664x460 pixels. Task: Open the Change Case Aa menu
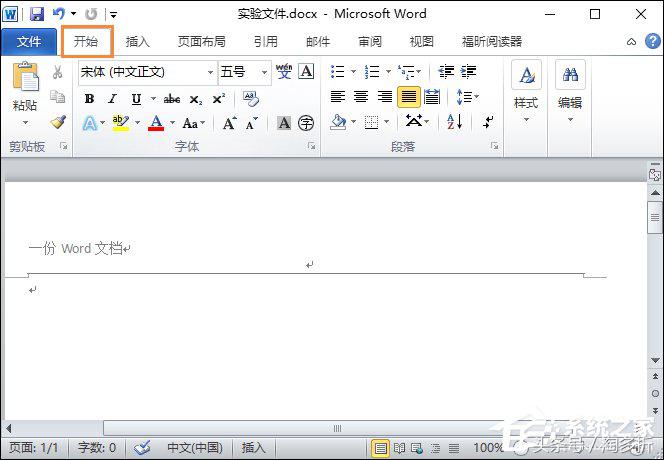click(x=194, y=123)
